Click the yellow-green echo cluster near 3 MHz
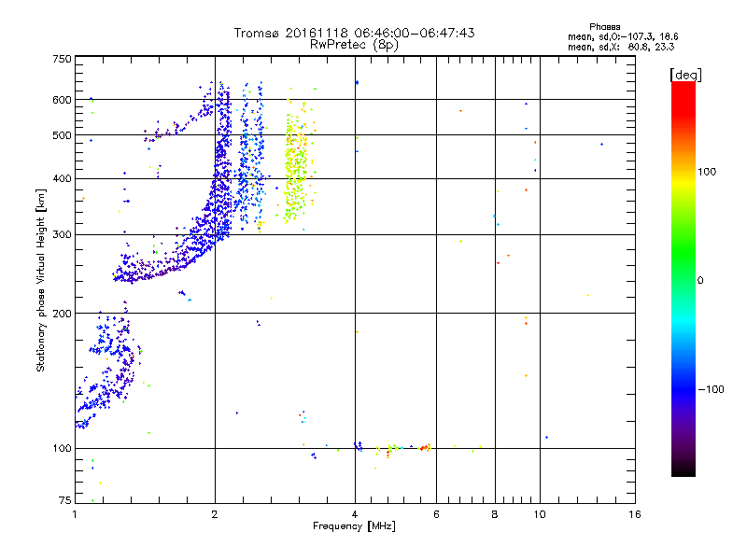 pos(296,169)
